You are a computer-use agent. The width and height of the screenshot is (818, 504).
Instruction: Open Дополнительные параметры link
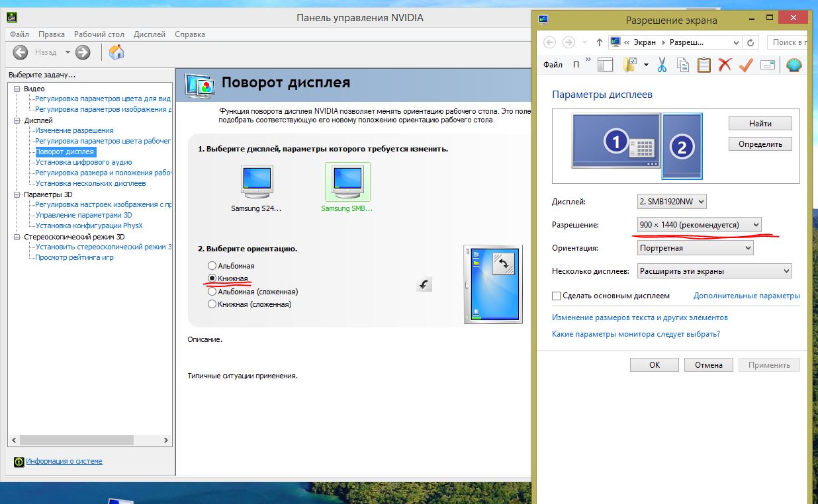pyautogui.click(x=747, y=296)
